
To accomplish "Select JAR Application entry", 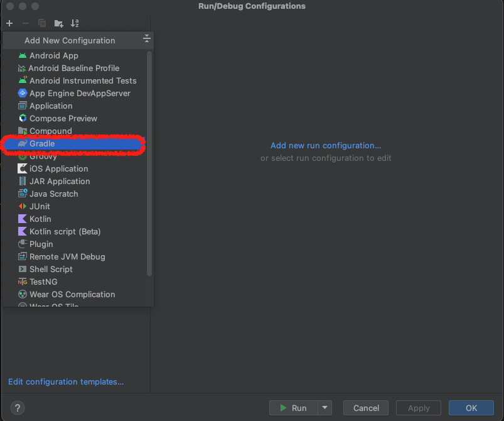I will pyautogui.click(x=75, y=181).
